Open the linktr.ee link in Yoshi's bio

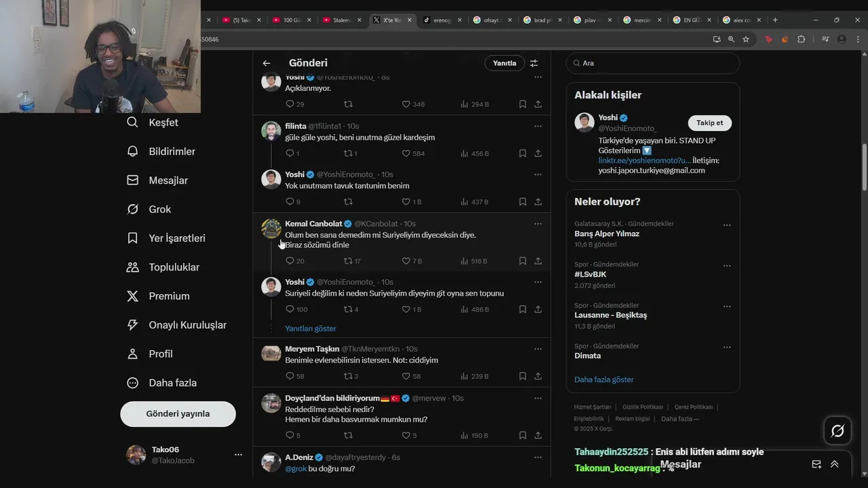pos(645,161)
